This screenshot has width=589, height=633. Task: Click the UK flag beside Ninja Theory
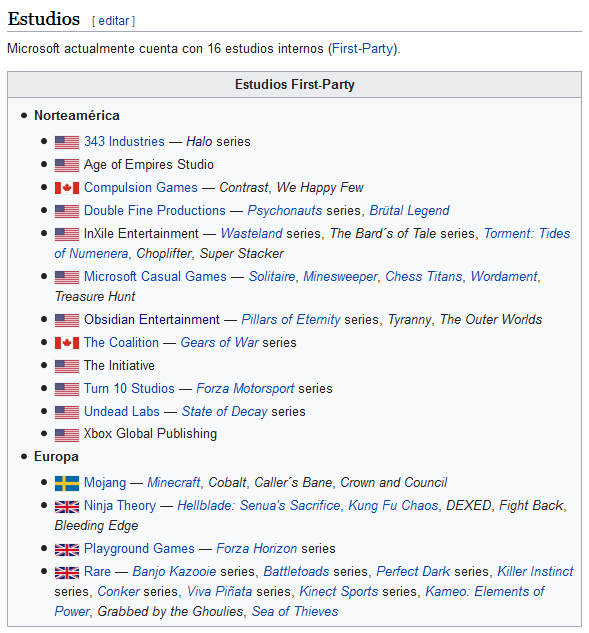pyautogui.click(x=67, y=507)
